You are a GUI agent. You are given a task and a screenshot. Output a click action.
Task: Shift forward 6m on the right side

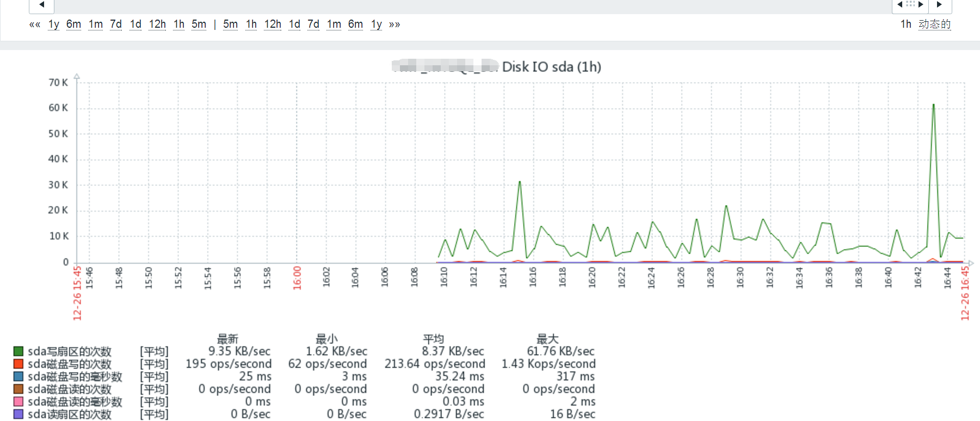click(x=355, y=24)
